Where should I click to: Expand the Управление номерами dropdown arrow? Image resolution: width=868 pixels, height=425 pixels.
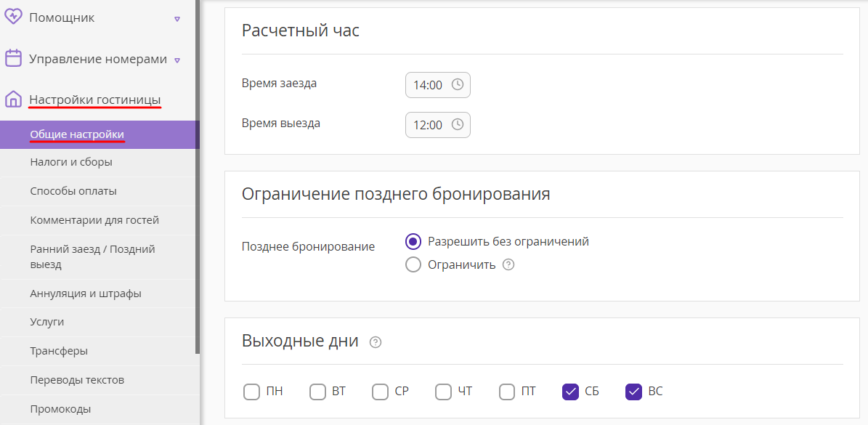[x=177, y=60]
